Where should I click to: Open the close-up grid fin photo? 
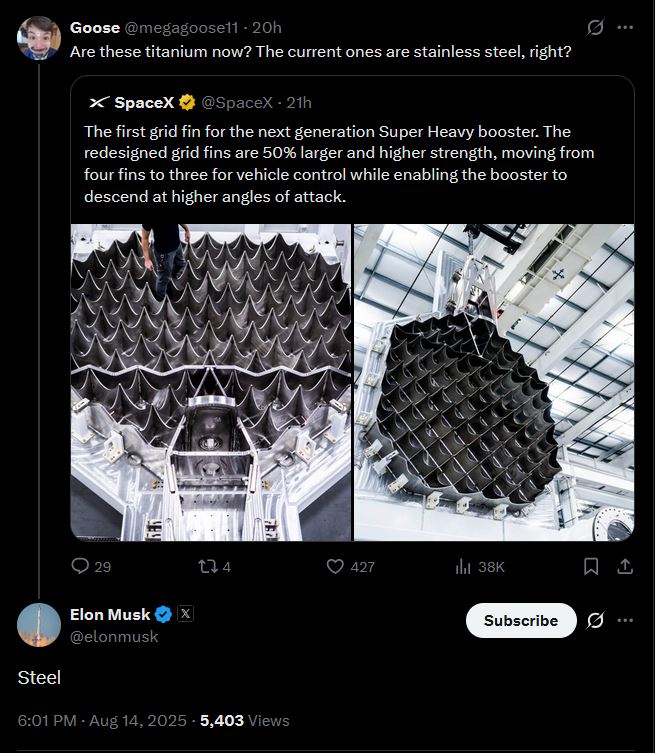point(210,381)
